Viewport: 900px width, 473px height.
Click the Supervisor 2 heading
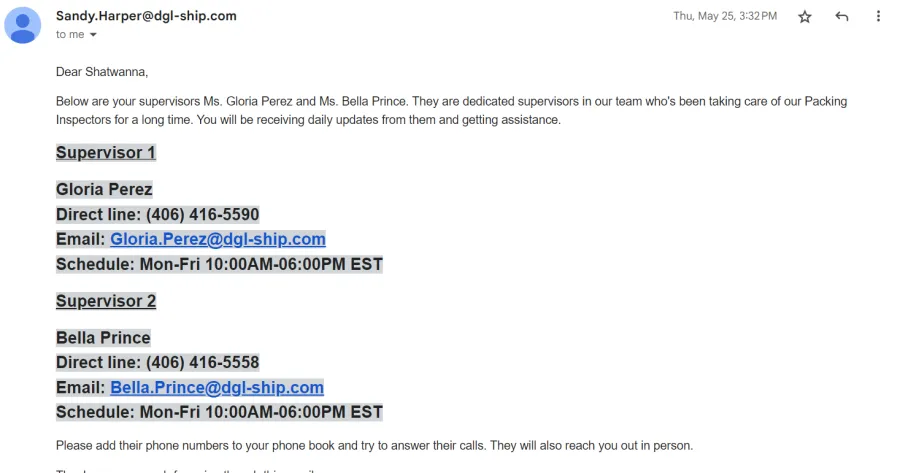coord(106,301)
